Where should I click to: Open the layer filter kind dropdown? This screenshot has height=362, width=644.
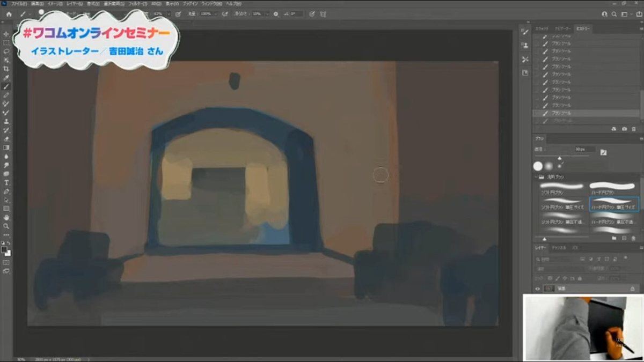(x=555, y=258)
